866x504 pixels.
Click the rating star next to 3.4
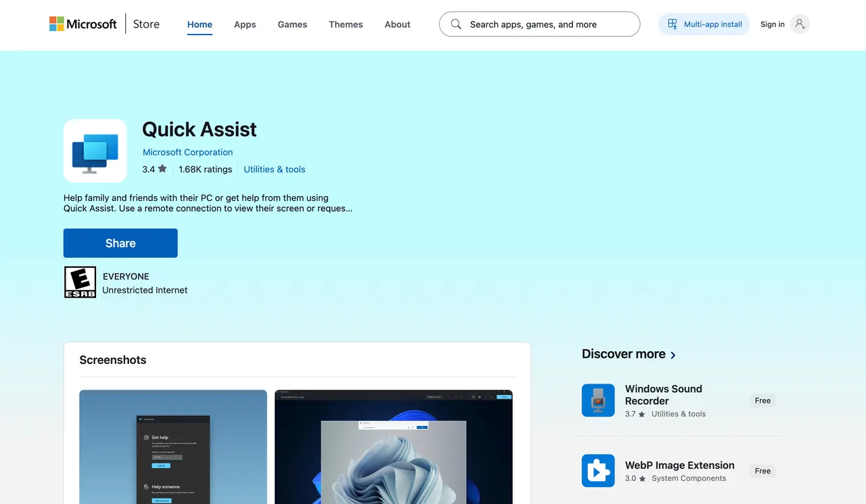click(162, 169)
